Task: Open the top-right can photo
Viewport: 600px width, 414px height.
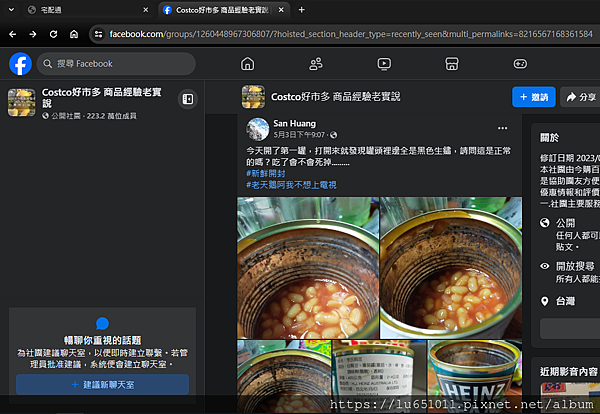Action: click(x=451, y=268)
